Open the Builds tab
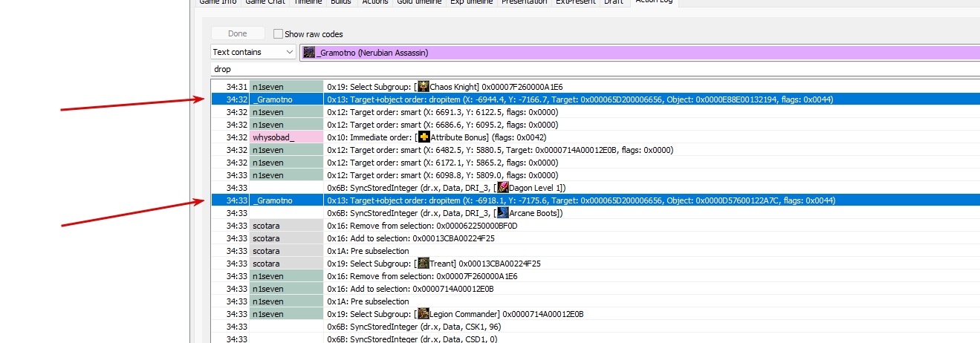980x343 pixels. [x=341, y=2]
